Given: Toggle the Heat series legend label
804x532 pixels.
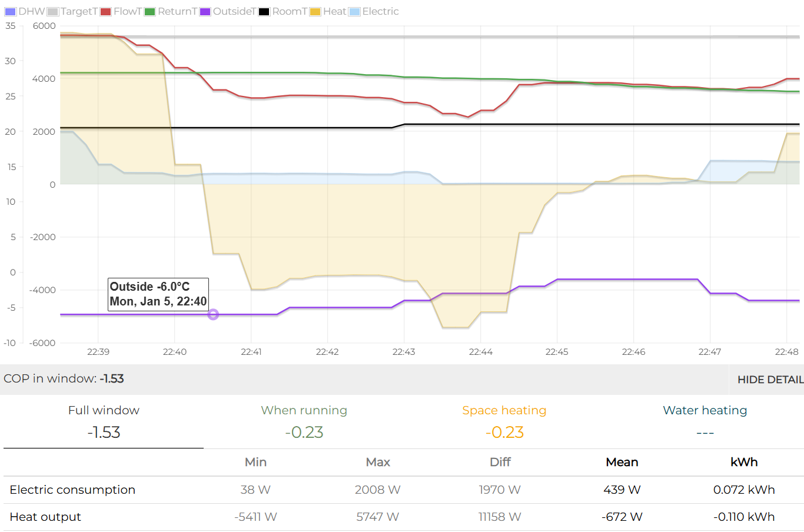Looking at the screenshot, I should click(x=334, y=11).
